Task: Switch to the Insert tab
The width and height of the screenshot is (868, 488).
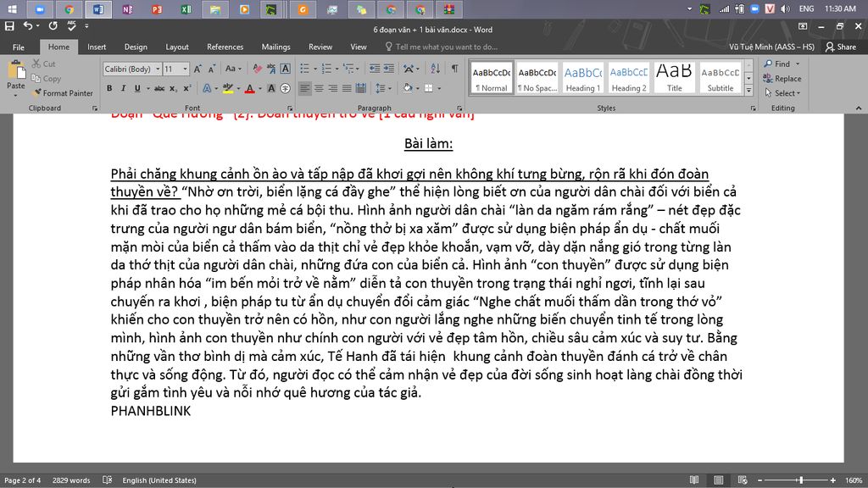Action: (x=97, y=47)
